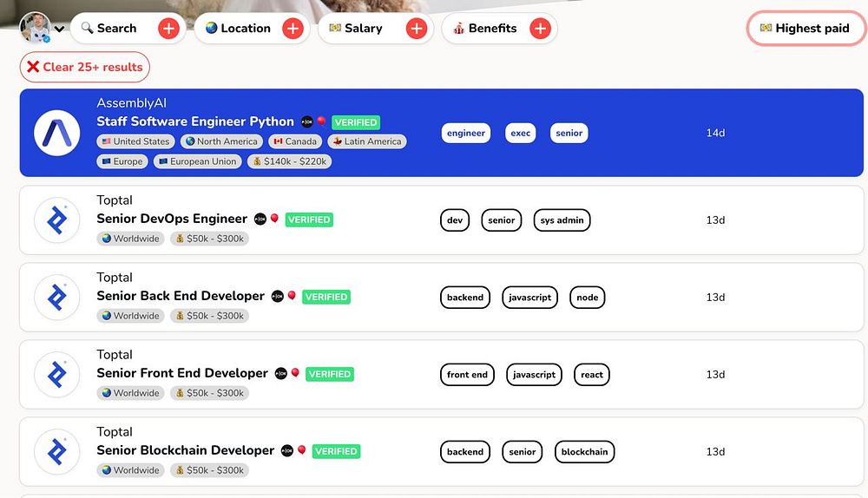Filter by the blockchain tag
This screenshot has width=868, height=498.
tap(584, 451)
